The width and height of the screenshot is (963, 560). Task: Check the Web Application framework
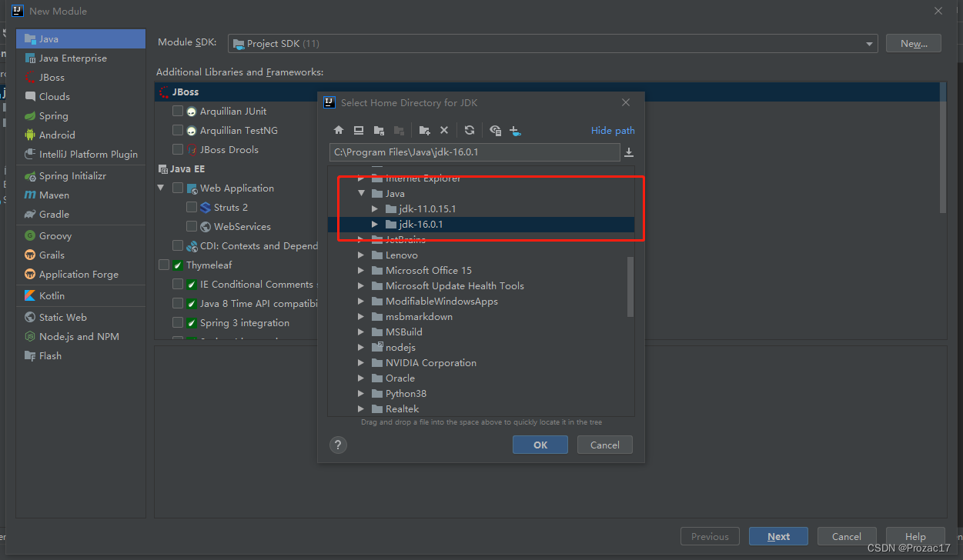coord(178,188)
